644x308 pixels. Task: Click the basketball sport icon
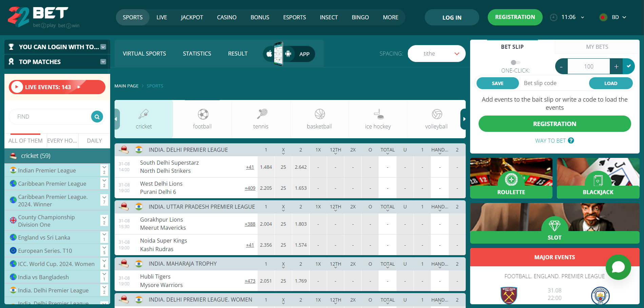coord(319,115)
